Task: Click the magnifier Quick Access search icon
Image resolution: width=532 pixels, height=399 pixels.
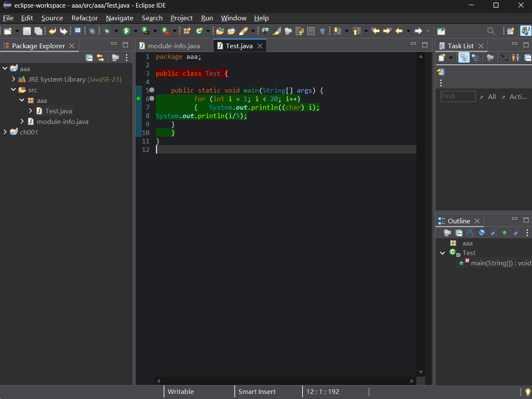Action: pos(491,31)
